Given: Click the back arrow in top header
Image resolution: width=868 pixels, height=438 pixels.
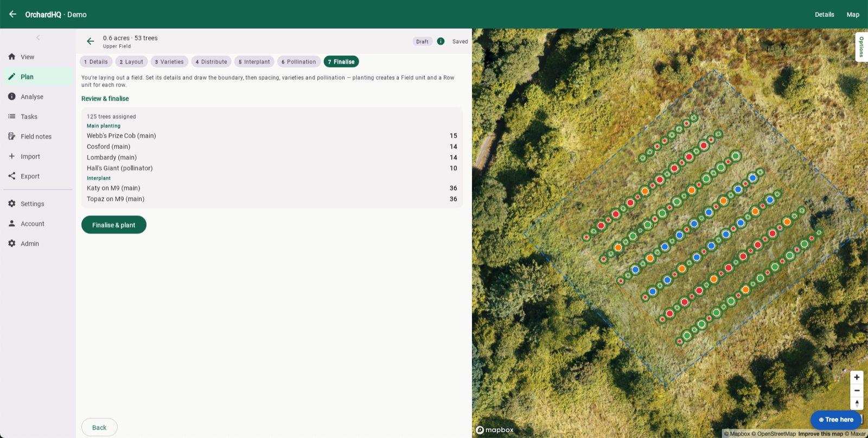Looking at the screenshot, I should click(x=12, y=14).
